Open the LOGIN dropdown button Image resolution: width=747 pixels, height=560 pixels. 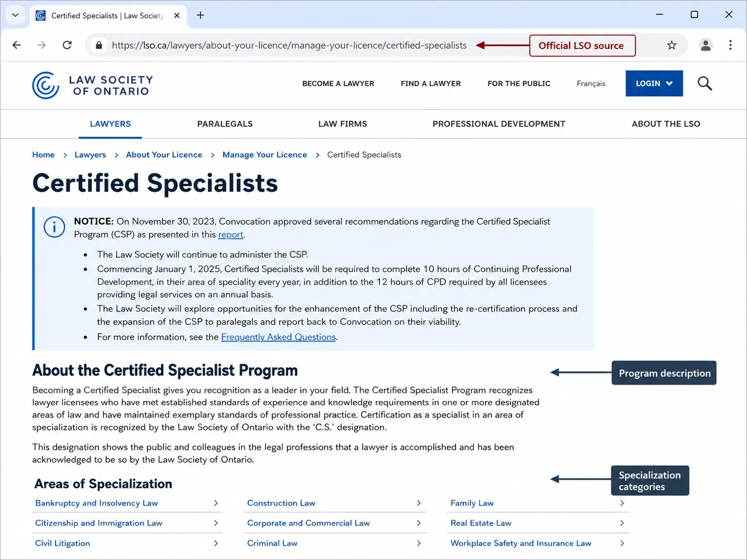tap(654, 84)
